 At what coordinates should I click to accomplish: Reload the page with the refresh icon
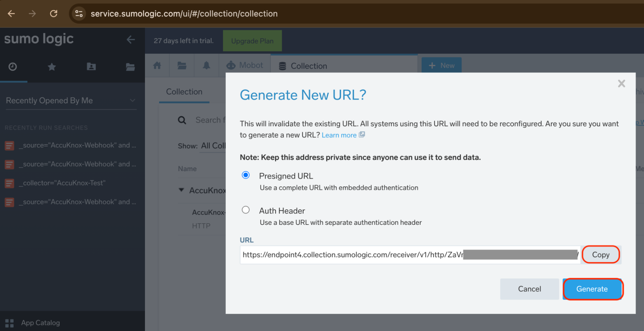53,14
